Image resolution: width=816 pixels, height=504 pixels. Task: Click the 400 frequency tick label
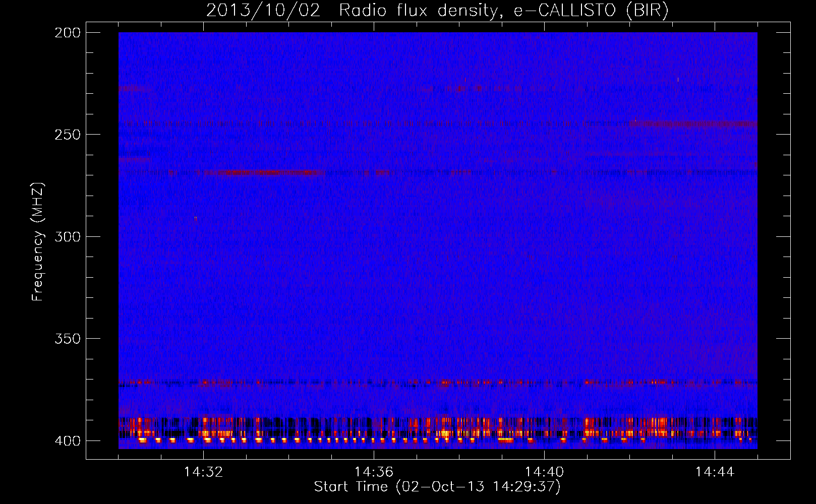[68, 441]
